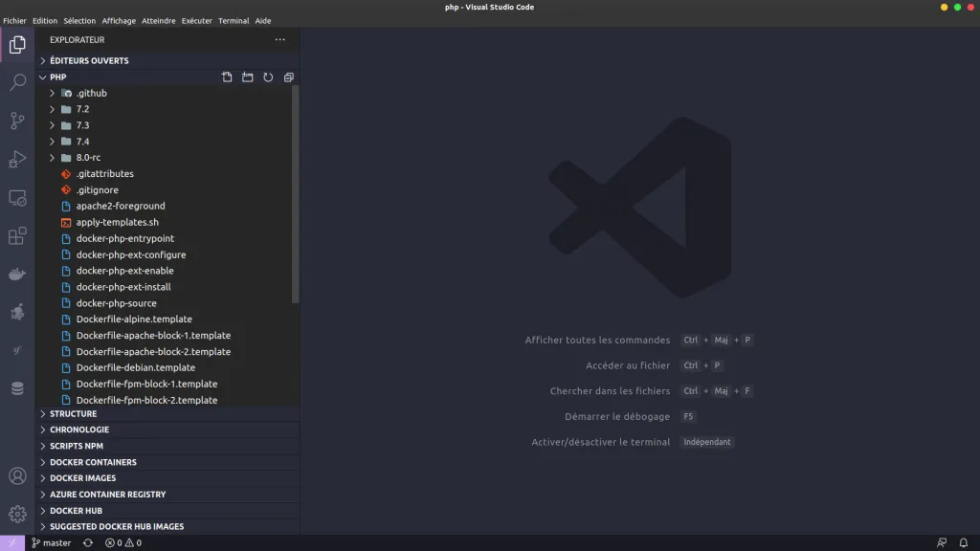
Task: Open the Terminal menu
Action: (234, 20)
